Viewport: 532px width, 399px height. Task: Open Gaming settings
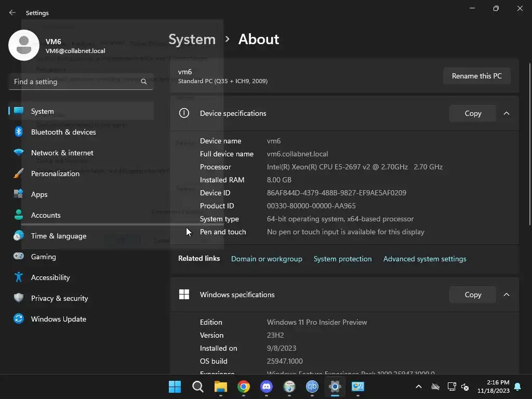pyautogui.click(x=81, y=257)
